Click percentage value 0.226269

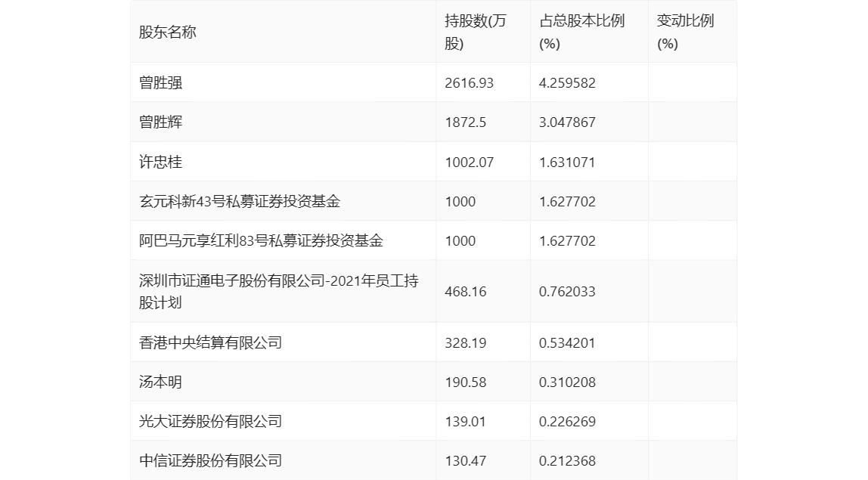(x=567, y=422)
